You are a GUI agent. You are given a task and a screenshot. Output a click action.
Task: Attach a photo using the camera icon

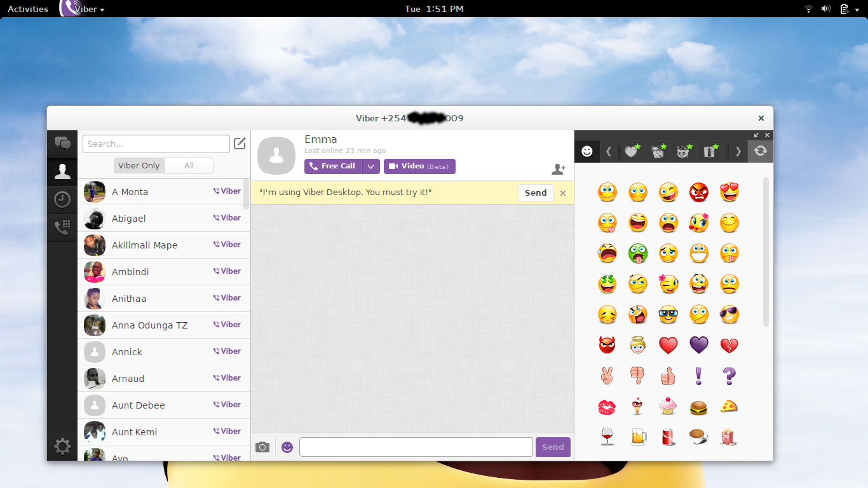pyautogui.click(x=262, y=447)
